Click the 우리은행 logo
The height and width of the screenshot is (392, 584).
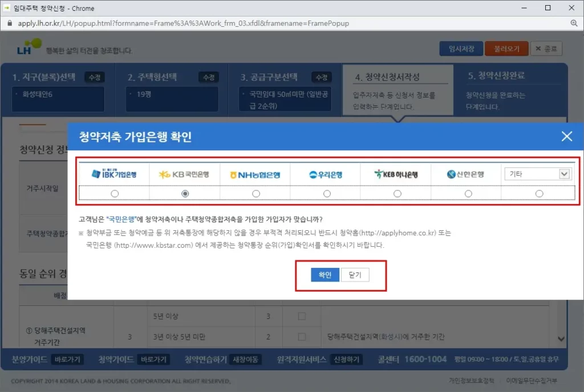pos(326,174)
